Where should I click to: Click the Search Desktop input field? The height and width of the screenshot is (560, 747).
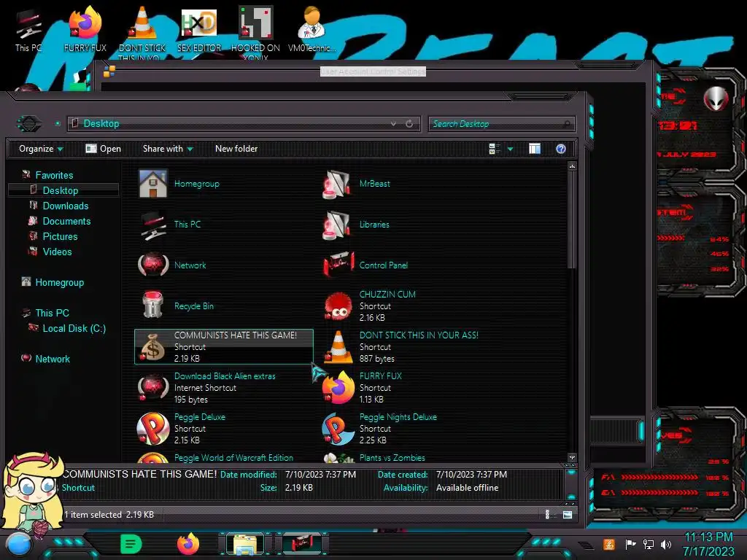502,124
